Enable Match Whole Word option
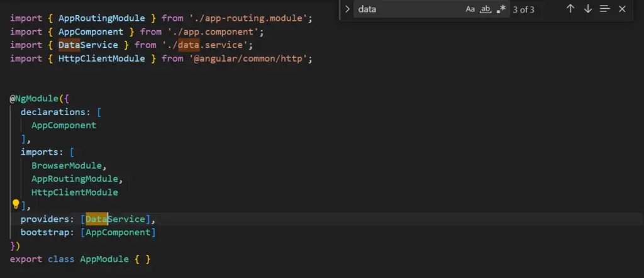 pos(486,9)
